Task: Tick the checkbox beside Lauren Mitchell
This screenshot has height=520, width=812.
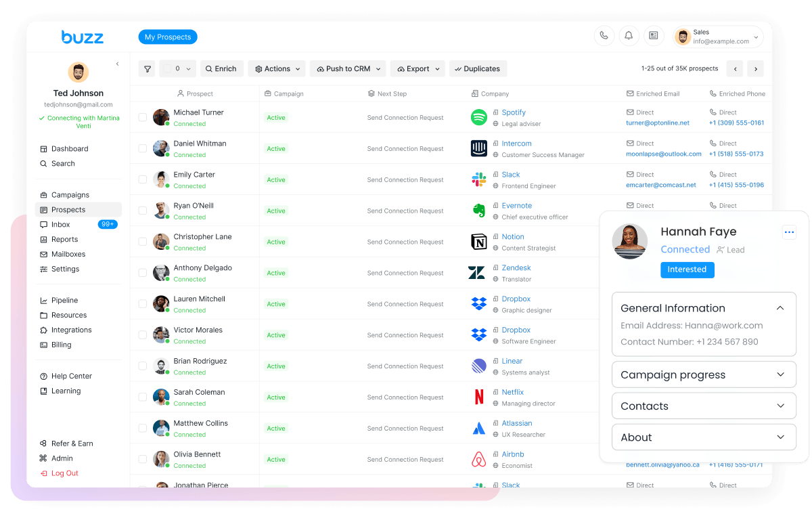Action: (x=143, y=304)
